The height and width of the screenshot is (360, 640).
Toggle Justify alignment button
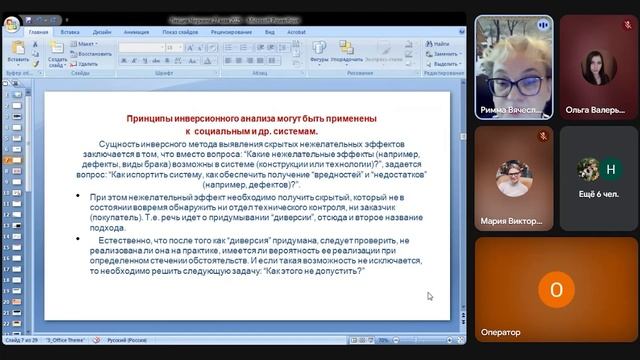pos(260,61)
